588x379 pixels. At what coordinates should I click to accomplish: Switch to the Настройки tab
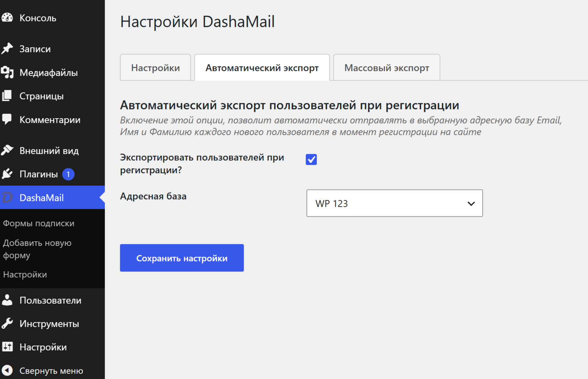(x=156, y=68)
